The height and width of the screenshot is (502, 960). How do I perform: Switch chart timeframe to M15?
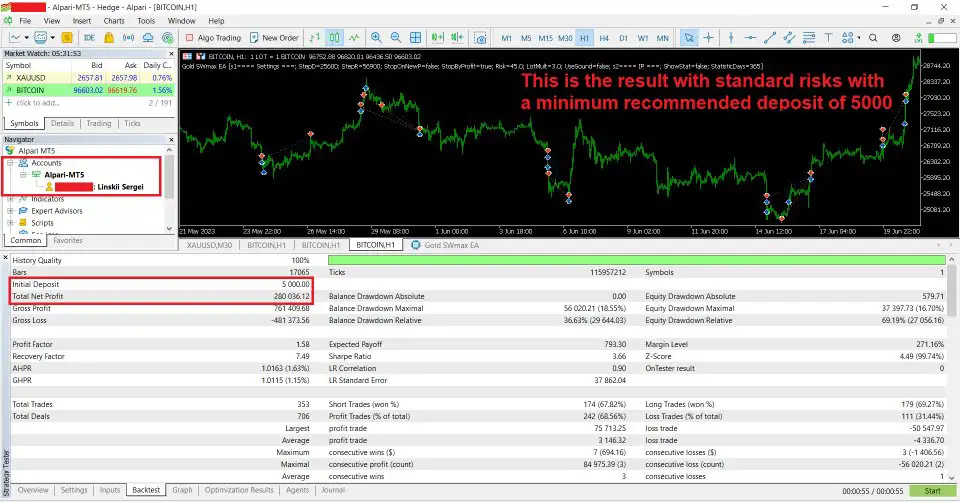[545, 38]
